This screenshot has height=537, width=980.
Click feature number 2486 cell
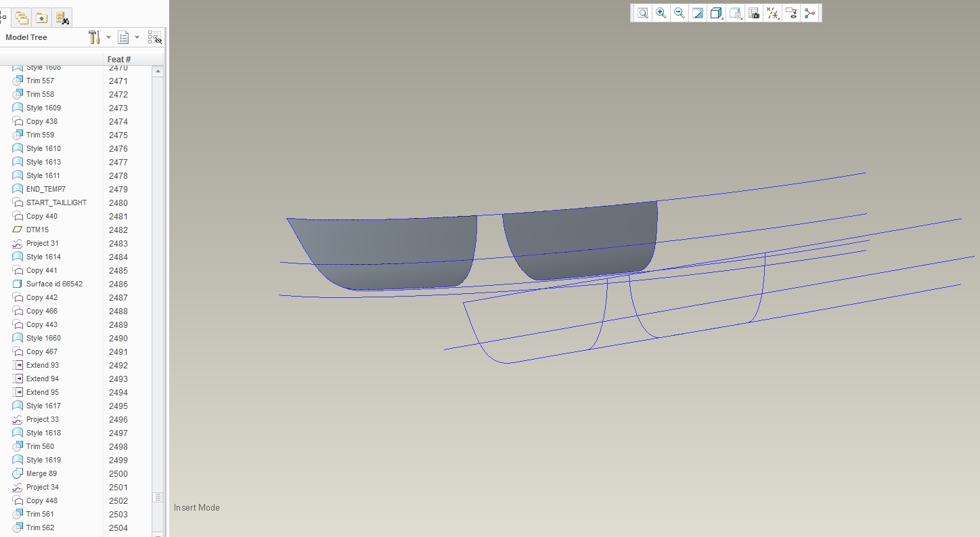[x=118, y=284]
